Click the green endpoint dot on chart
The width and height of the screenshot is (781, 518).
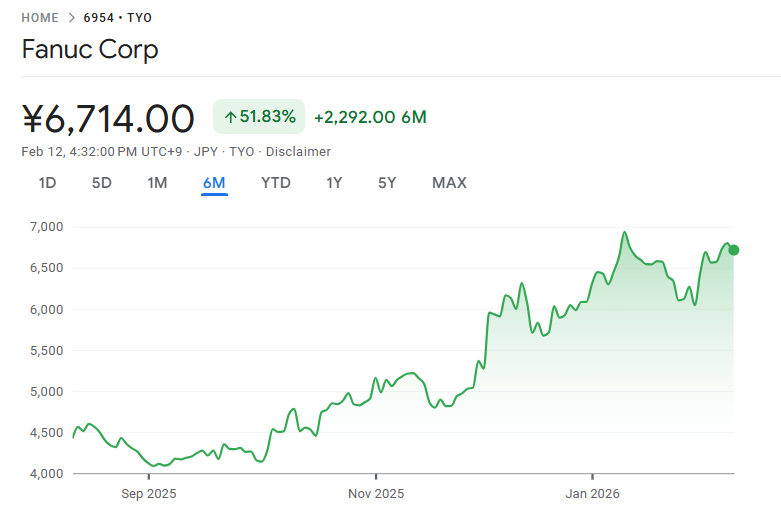click(x=734, y=250)
